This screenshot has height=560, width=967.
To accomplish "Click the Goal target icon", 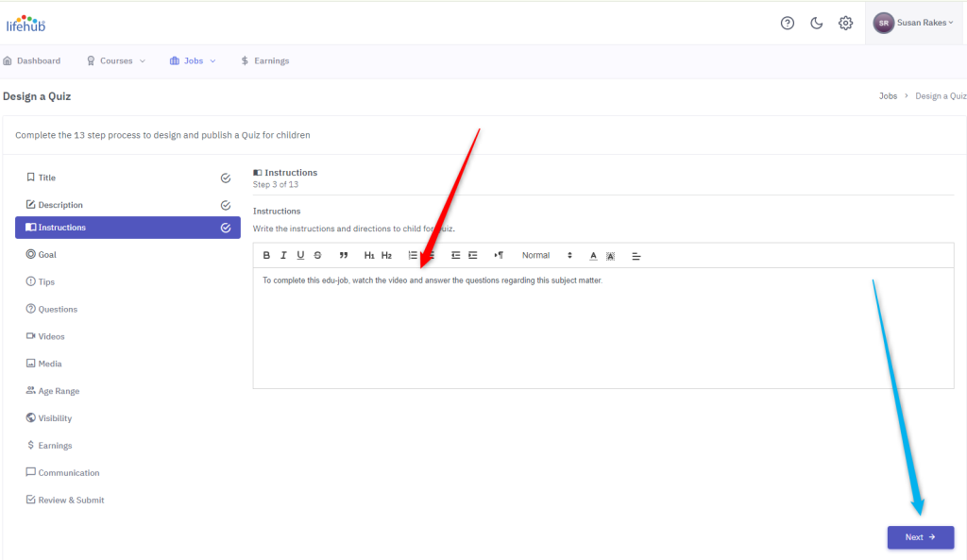I will click(31, 254).
